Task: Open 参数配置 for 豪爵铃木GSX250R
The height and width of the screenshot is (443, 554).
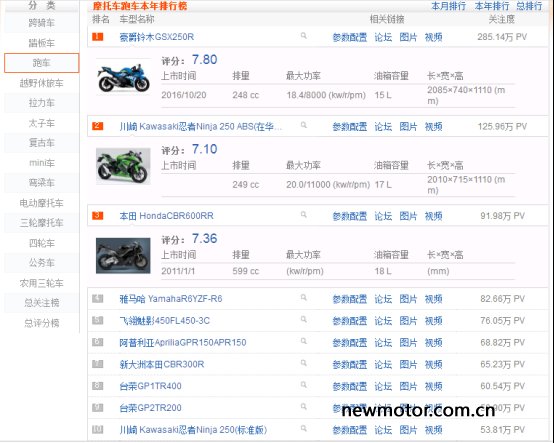Action: point(350,37)
